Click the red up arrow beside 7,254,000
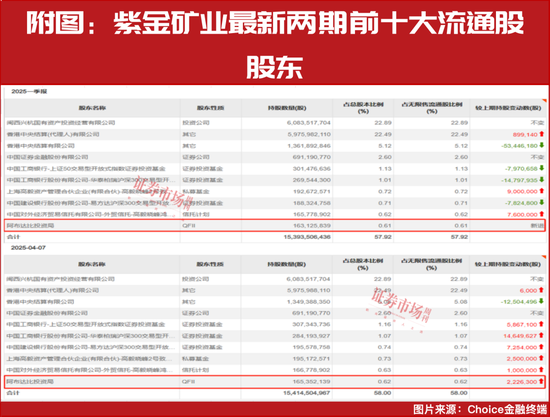This screenshot has width=550, height=417. pos(541,347)
